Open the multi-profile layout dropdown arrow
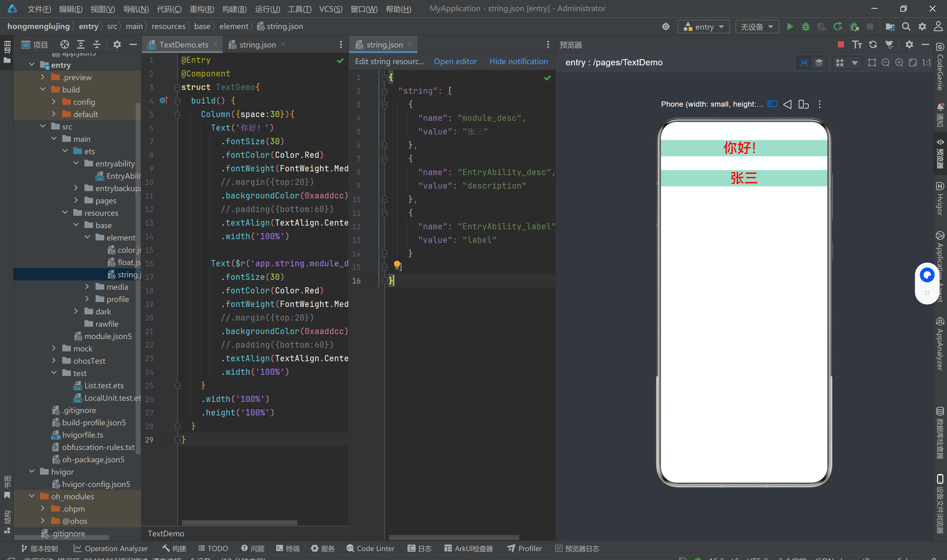 pyautogui.click(x=855, y=63)
